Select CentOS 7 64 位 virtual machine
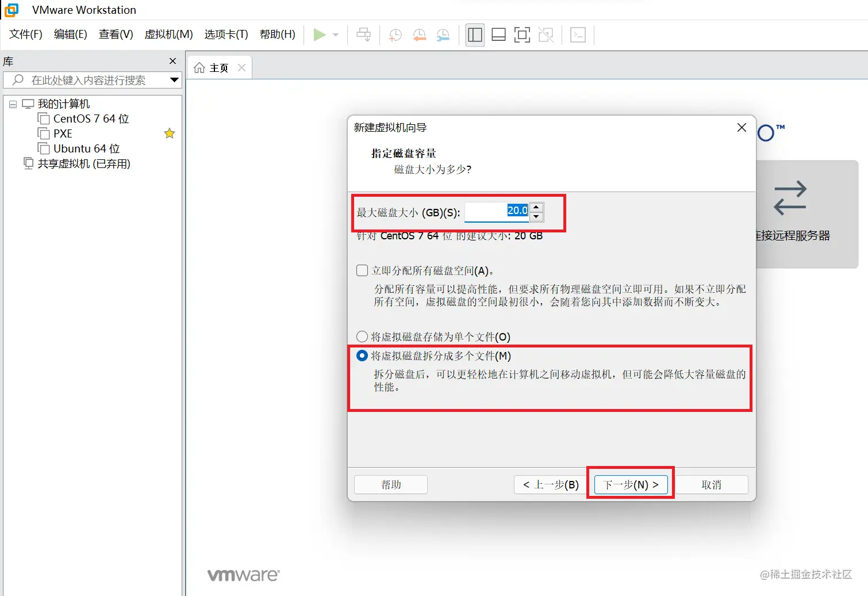The width and height of the screenshot is (868, 596). point(91,119)
